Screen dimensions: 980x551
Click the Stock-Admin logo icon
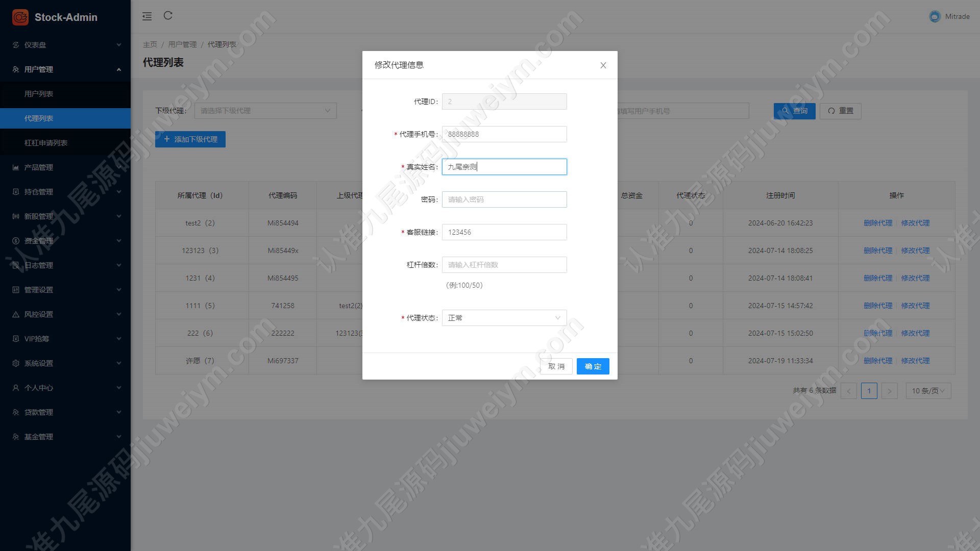[20, 17]
